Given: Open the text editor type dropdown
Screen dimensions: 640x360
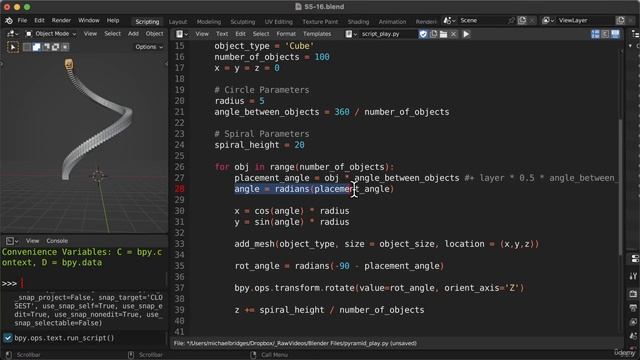Looking at the screenshot, I should click(x=182, y=34).
